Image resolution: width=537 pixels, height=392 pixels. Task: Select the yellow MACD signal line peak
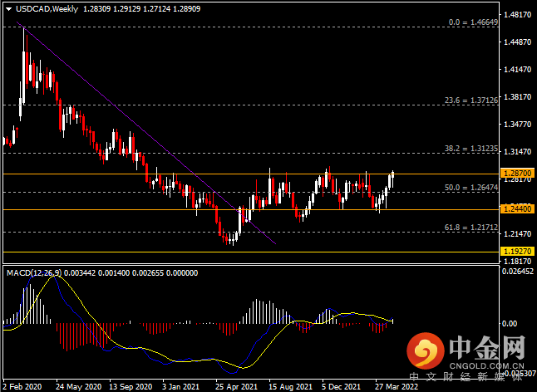56,276
